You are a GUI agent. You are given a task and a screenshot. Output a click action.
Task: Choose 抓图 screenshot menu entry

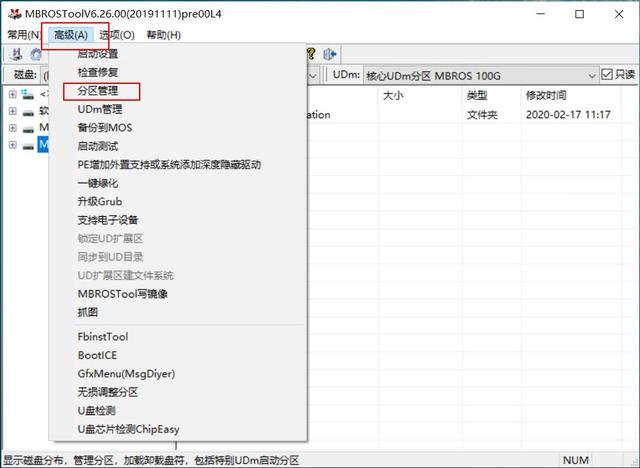[88, 312]
